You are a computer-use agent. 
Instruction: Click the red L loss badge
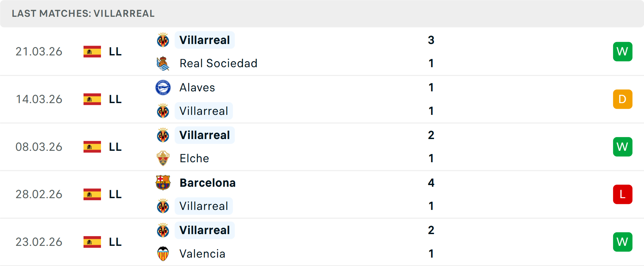pyautogui.click(x=623, y=194)
